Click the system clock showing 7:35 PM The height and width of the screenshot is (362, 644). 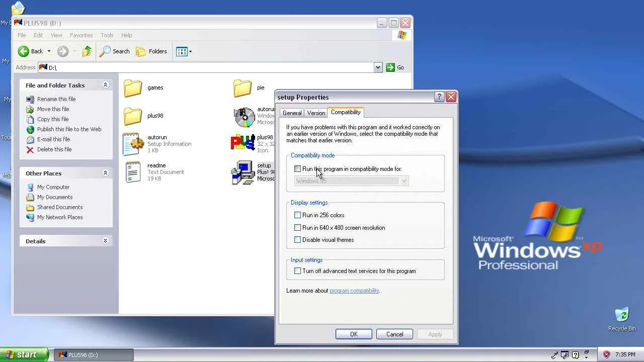[x=625, y=355]
